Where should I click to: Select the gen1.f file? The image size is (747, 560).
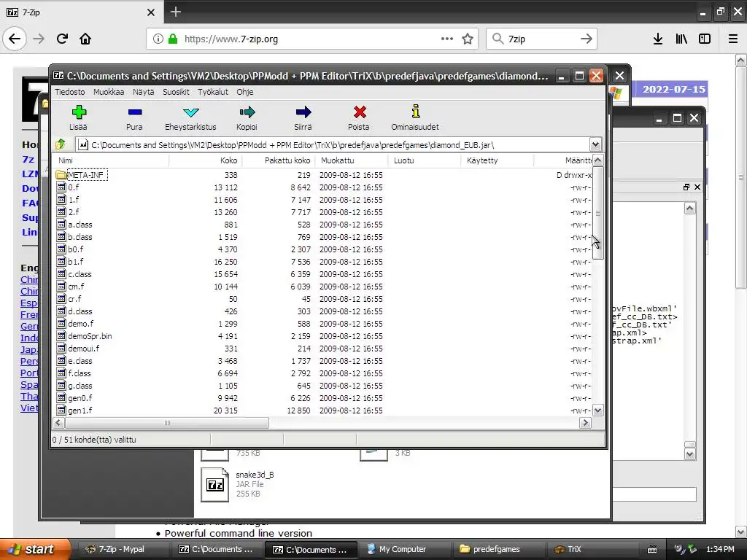point(80,410)
